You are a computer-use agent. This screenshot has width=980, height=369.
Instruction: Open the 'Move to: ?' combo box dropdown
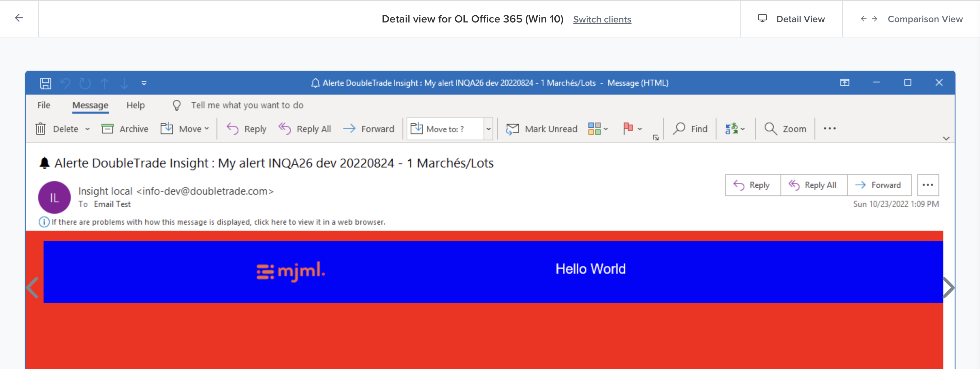pos(489,129)
